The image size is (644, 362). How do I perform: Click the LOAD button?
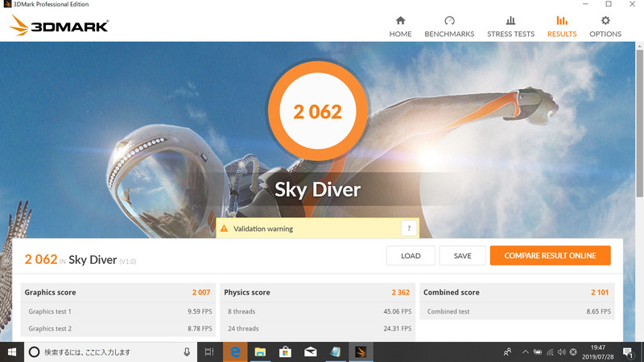tap(411, 256)
